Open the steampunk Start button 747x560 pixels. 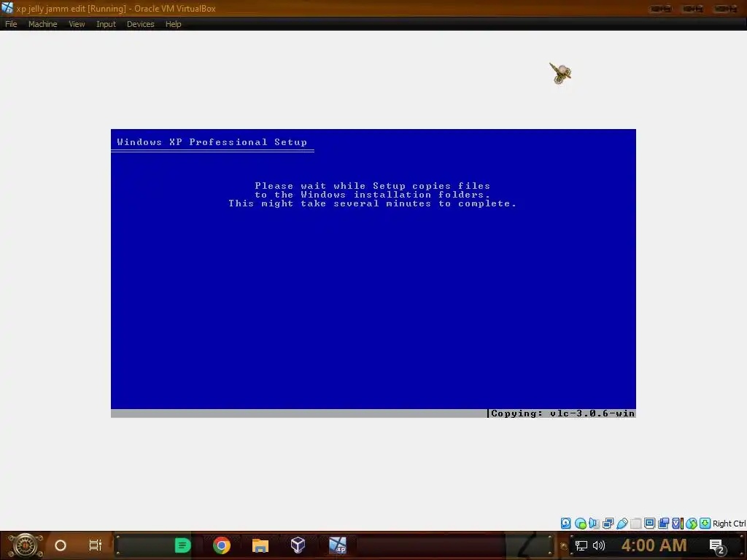26,545
